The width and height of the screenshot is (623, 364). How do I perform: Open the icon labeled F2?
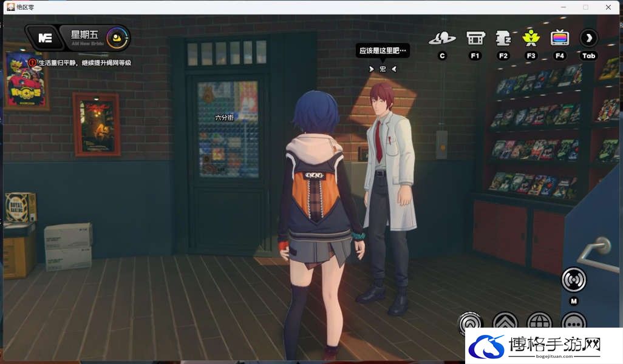tap(503, 38)
